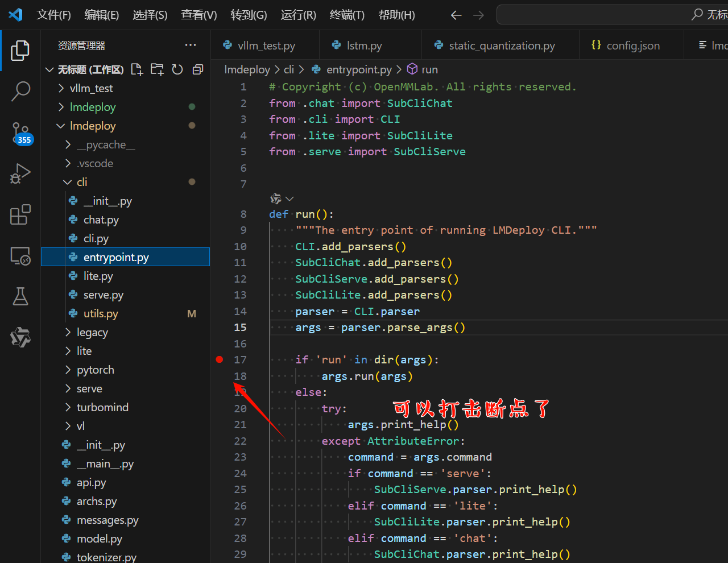The height and width of the screenshot is (563, 728).
Task: Open the 查看(V) menu
Action: pos(199,15)
